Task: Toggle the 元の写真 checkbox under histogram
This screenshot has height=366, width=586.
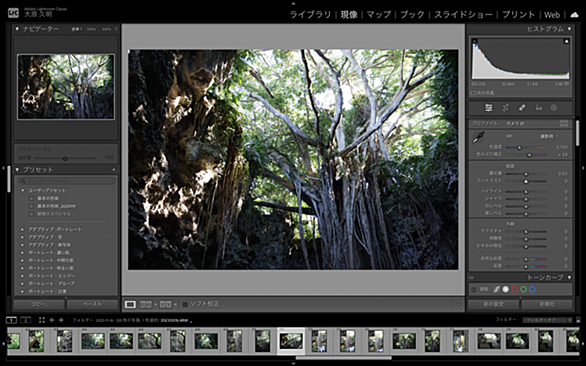Action: click(x=473, y=93)
